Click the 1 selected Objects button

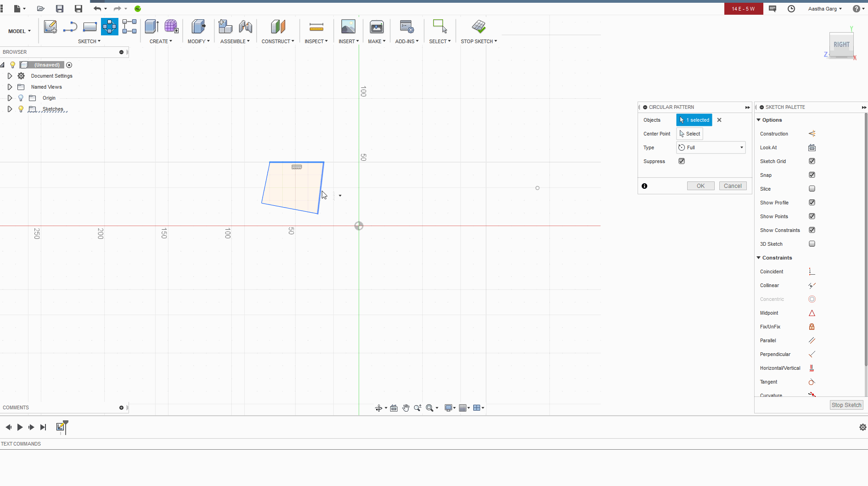[694, 120]
